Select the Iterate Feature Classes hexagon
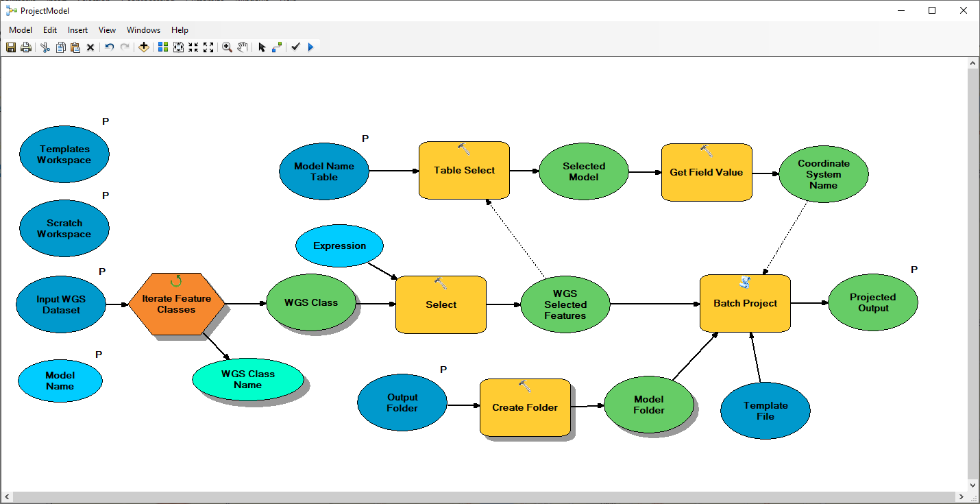 (x=177, y=304)
